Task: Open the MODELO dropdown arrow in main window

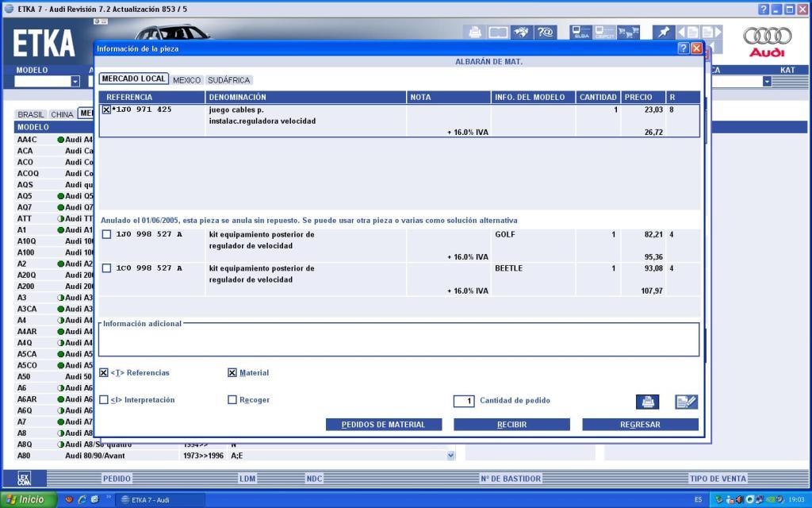Action: click(75, 82)
